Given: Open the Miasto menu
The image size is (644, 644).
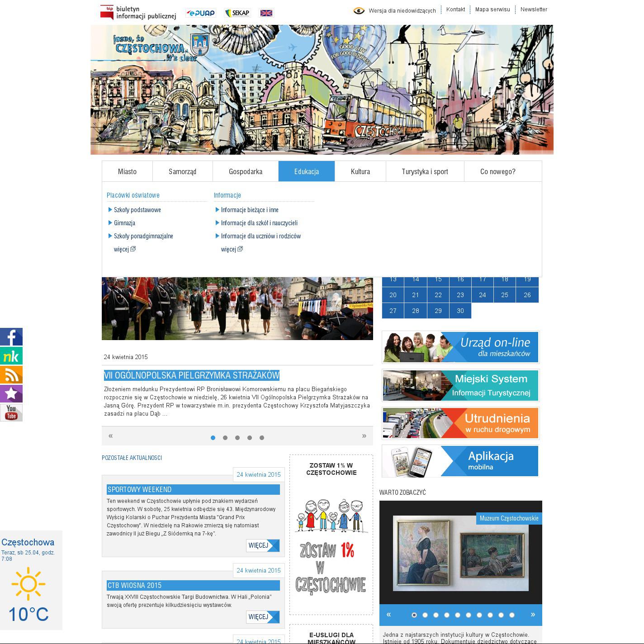Looking at the screenshot, I should 127,171.
